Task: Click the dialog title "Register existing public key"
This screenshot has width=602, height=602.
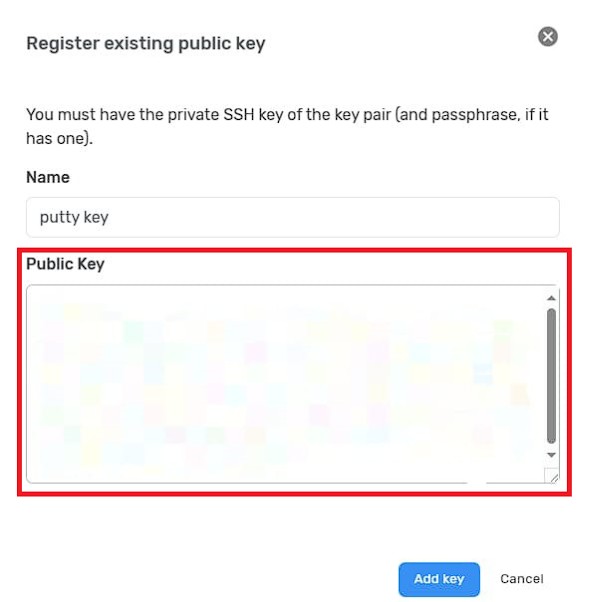Action: click(146, 43)
